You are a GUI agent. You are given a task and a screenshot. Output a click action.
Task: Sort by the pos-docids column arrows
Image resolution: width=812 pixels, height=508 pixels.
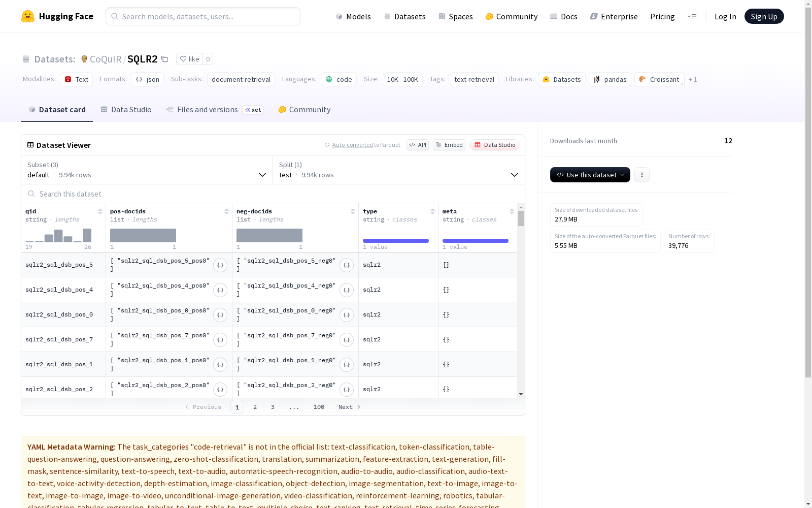(x=226, y=211)
